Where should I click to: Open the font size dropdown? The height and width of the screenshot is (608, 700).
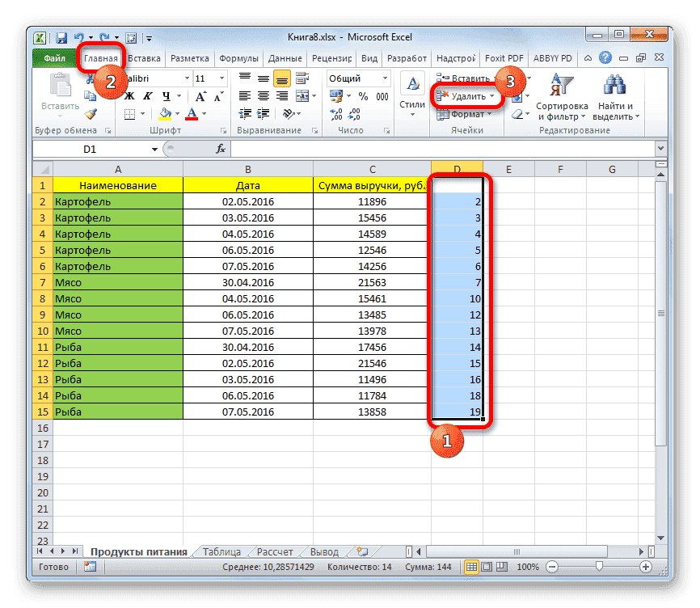[x=221, y=78]
